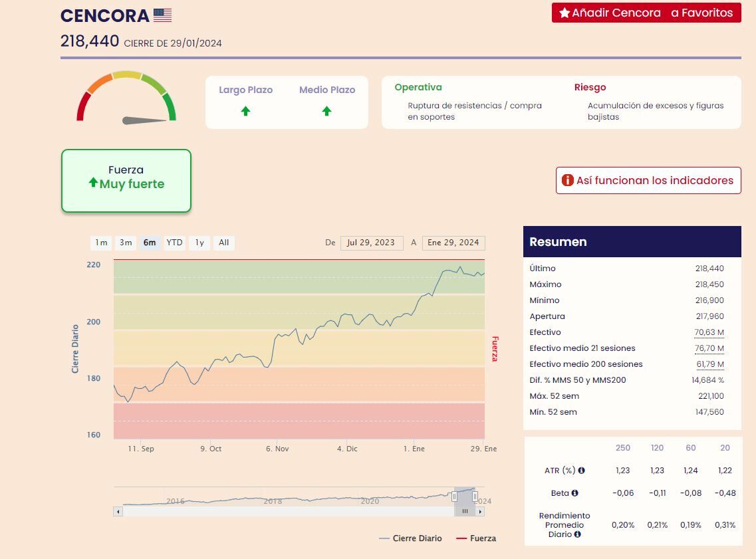Screen dimensions: 756x559
Task: Click the CIERRE DE 29/01/2024 text
Action: click(173, 43)
